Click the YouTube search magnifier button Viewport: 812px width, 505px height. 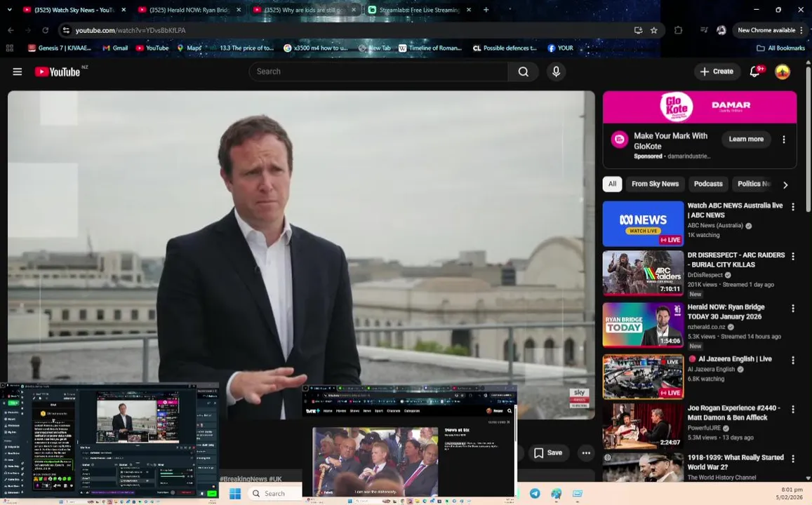(x=523, y=72)
